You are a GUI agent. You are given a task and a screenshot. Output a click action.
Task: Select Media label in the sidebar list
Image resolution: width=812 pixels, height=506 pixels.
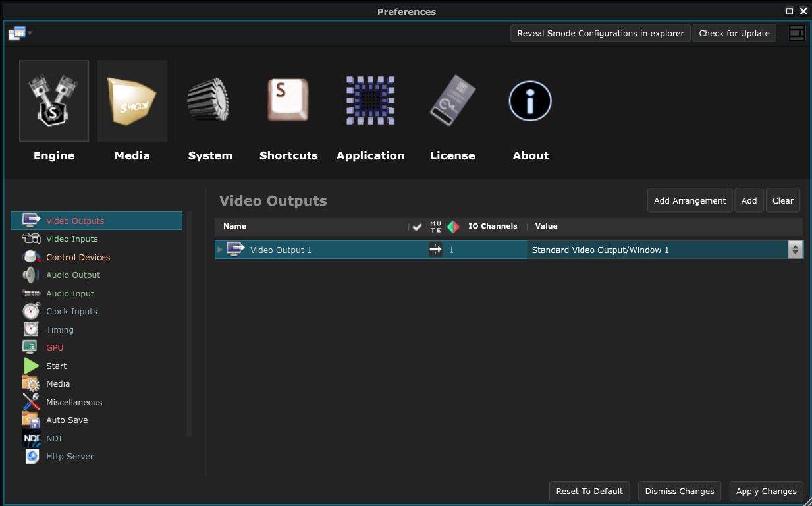pos(58,383)
